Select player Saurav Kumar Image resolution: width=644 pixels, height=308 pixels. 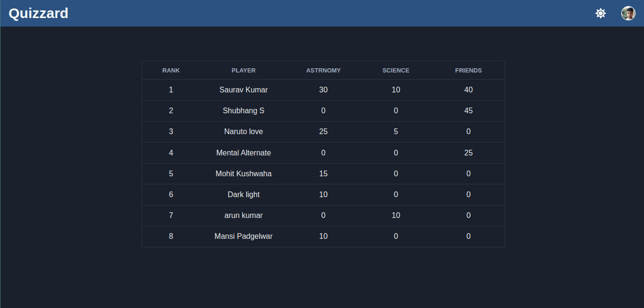[x=243, y=90]
